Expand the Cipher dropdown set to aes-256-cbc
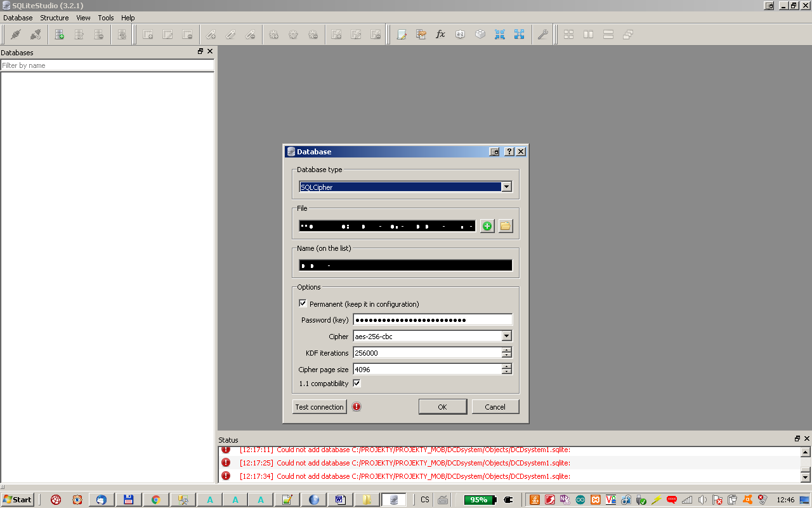The width and height of the screenshot is (812, 508). click(x=433, y=336)
